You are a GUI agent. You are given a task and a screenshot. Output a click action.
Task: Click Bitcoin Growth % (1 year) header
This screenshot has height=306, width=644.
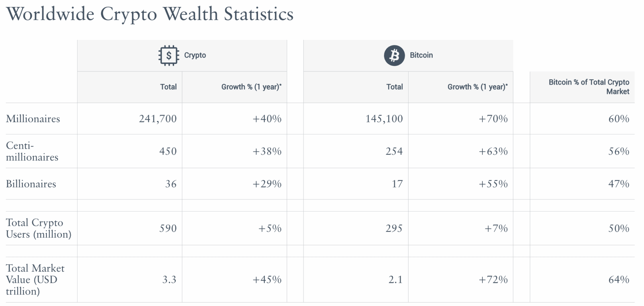(x=477, y=87)
